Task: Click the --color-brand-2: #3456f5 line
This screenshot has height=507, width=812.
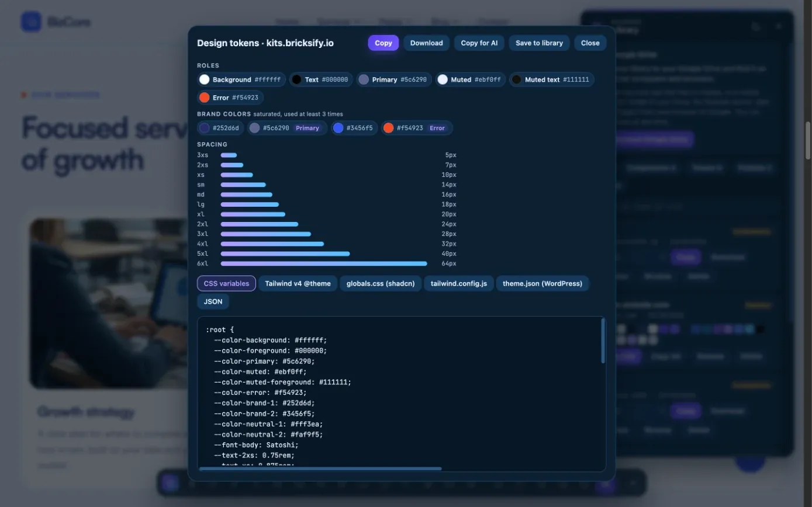Action: (x=264, y=414)
